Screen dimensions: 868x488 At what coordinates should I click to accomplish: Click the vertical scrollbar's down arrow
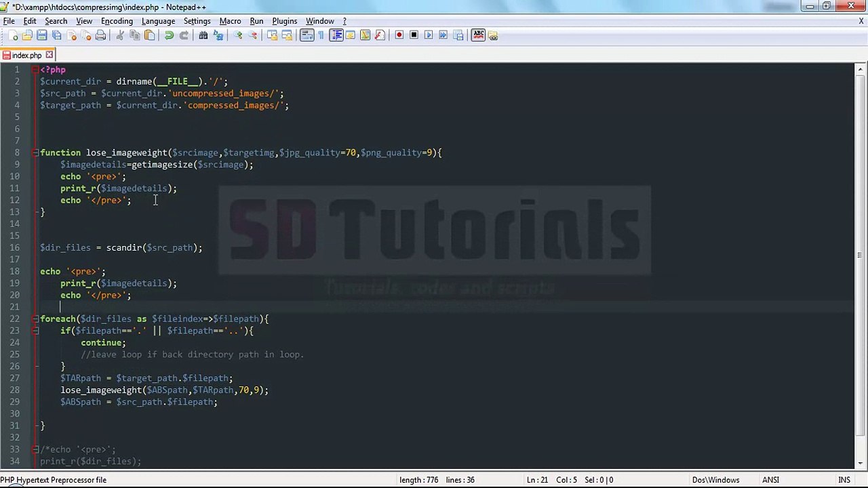click(x=860, y=462)
